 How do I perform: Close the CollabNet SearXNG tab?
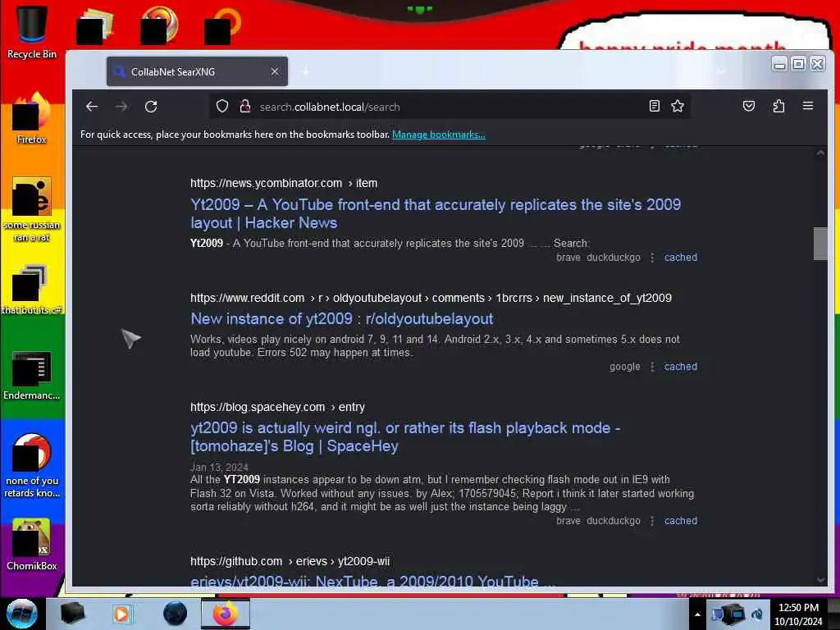(x=275, y=71)
